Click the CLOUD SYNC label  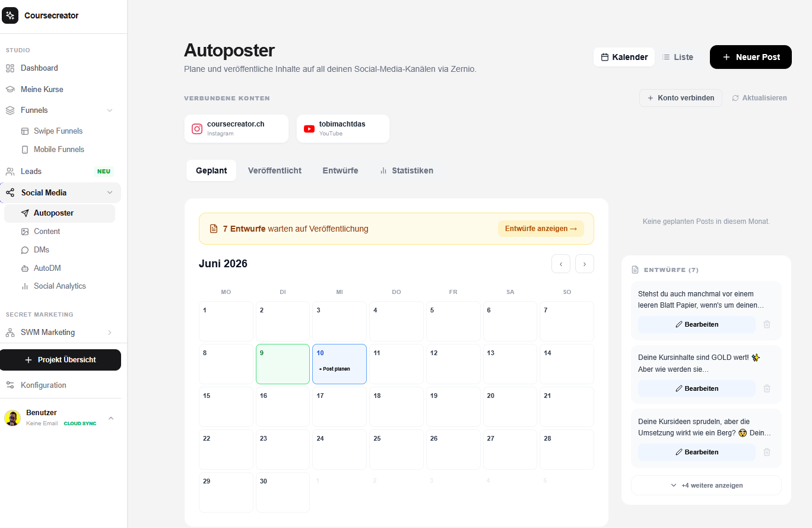pos(80,423)
